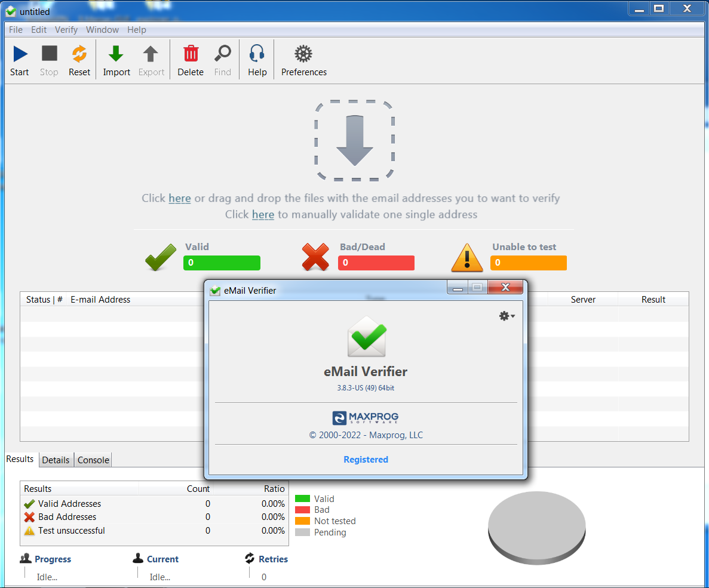
Task: Click the Start verification play icon
Action: pyautogui.click(x=20, y=54)
